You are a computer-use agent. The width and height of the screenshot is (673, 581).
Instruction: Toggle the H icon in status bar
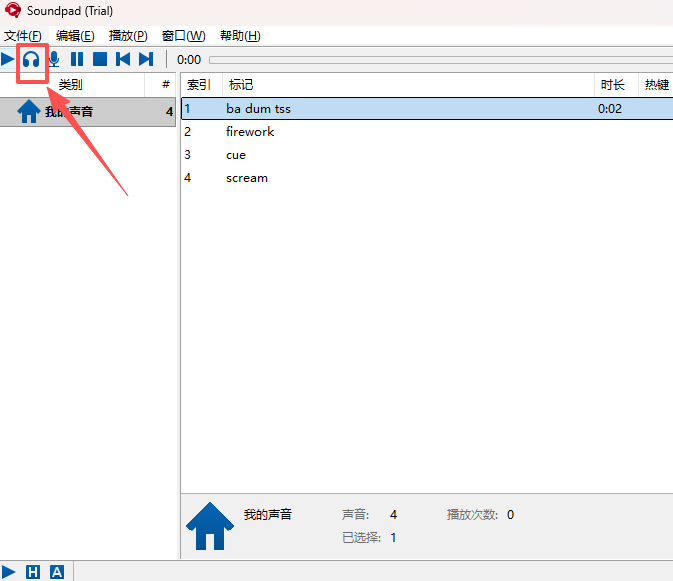(x=33, y=572)
